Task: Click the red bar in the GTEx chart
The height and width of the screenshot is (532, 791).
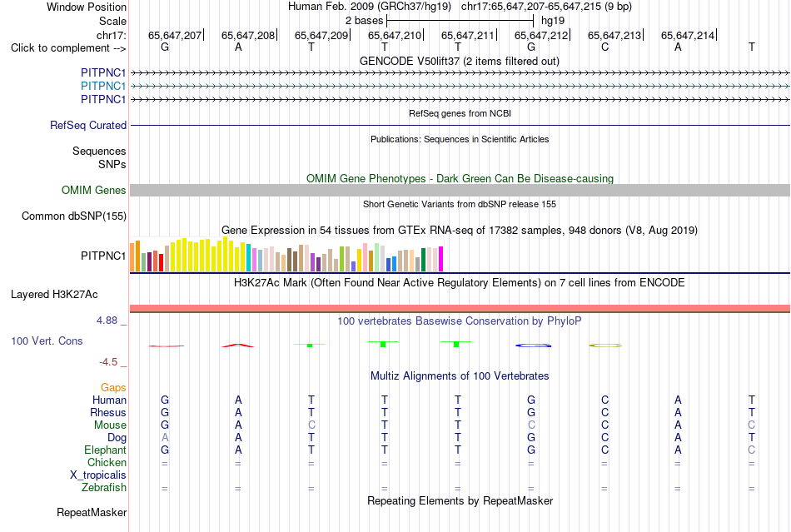Action: pos(161,263)
